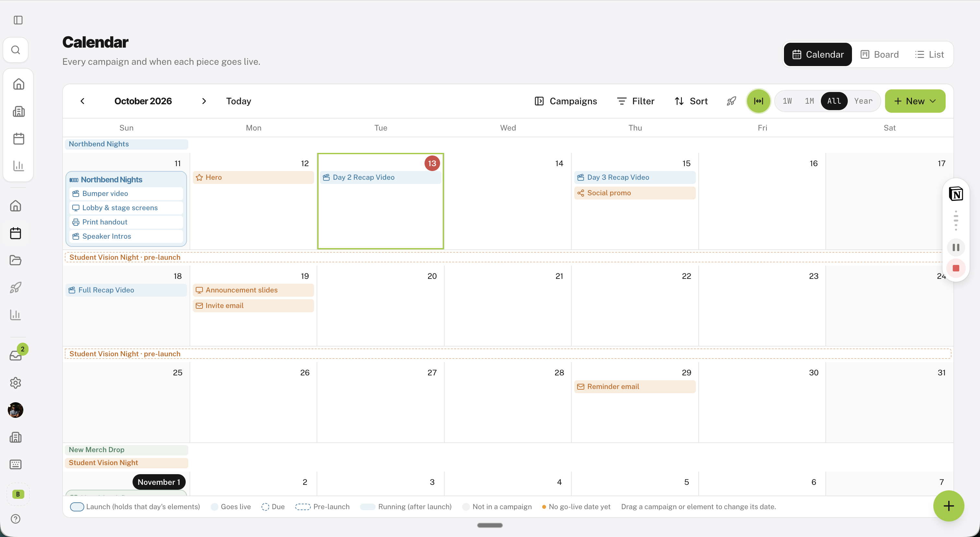Switch to the Board view tab
The width and height of the screenshot is (980, 537).
point(879,54)
